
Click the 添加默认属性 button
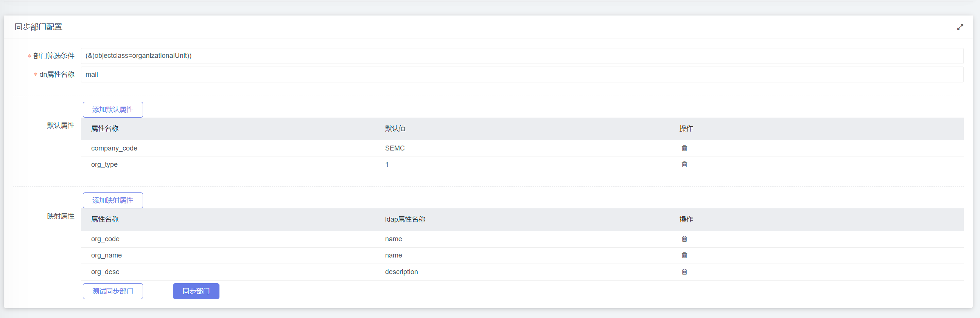113,110
